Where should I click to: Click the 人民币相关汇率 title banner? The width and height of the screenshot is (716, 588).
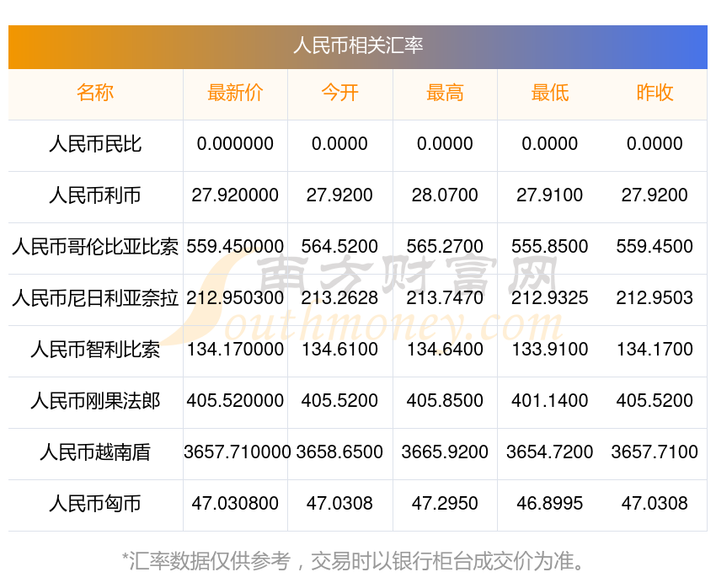[358, 47]
